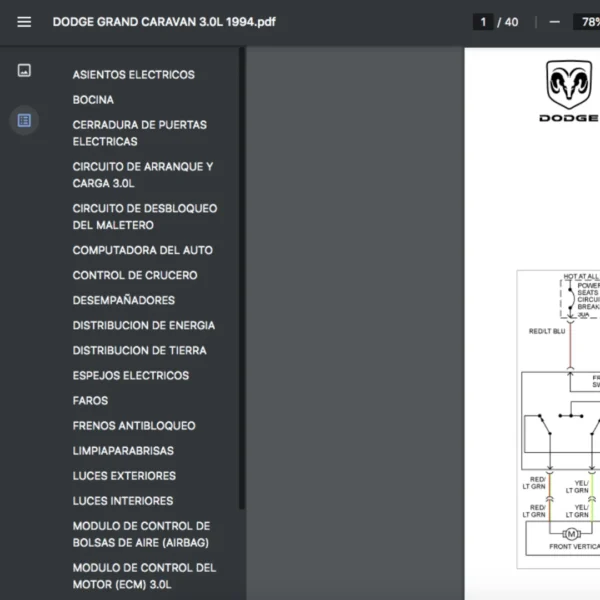Go to MODULO DE CONTROL DEL MOTOR (ECM)
600x600 pixels.
point(144,576)
